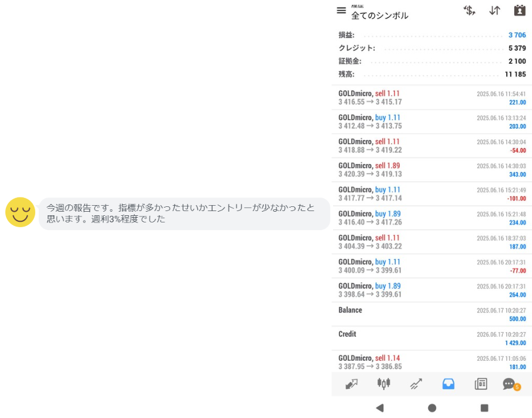Open Messages with notification badge
Screen dimensions: 532x418
point(510,384)
